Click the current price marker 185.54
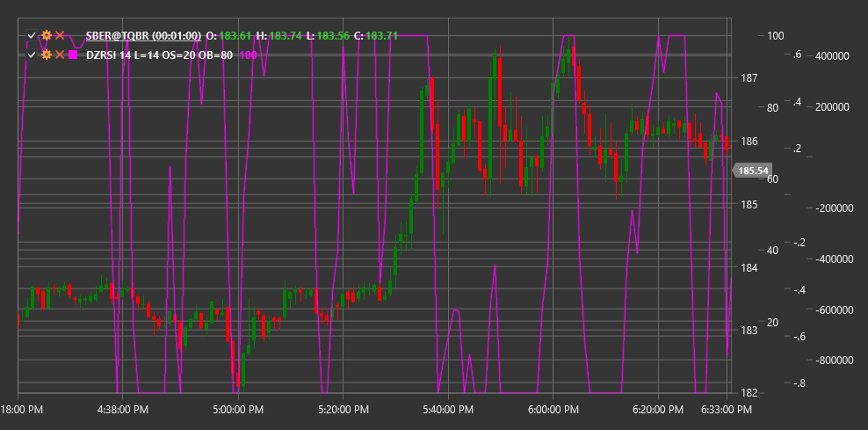The width and height of the screenshot is (868, 430). coord(753,171)
